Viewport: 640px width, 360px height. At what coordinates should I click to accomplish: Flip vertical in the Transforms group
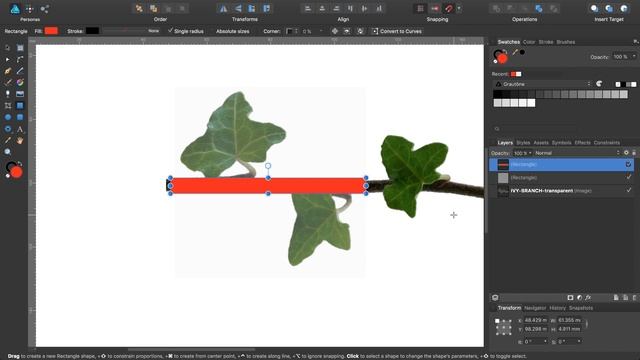tap(238, 8)
